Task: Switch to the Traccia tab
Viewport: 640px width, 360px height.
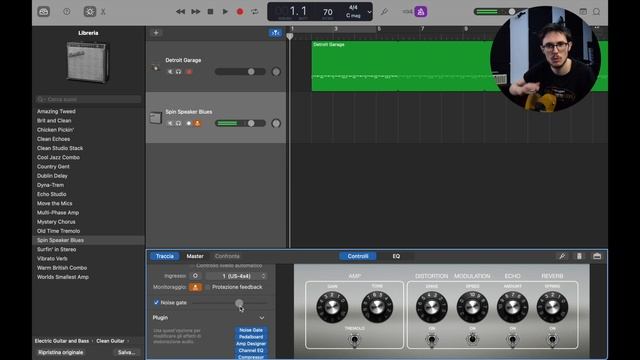Action: pos(165,256)
